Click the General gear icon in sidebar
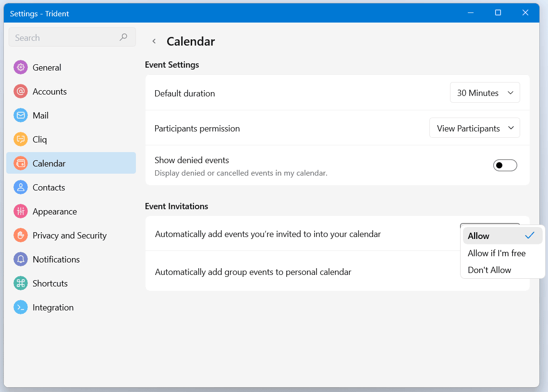The height and width of the screenshot is (392, 548). click(x=21, y=68)
